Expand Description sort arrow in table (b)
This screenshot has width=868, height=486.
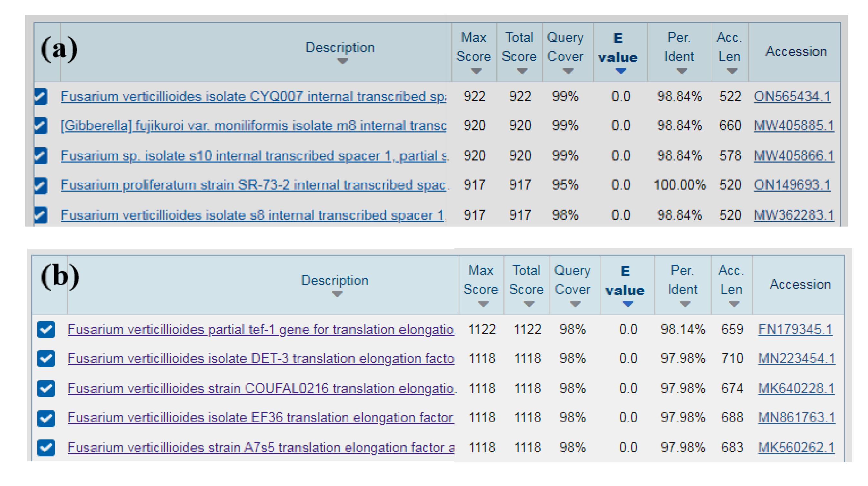click(x=337, y=294)
